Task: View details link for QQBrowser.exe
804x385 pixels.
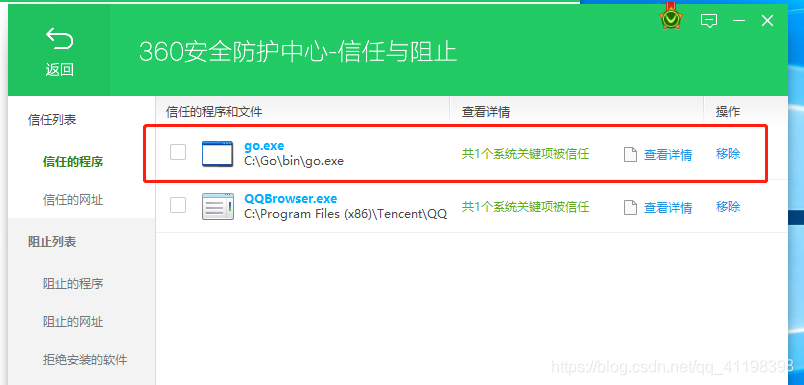Action: coord(668,208)
